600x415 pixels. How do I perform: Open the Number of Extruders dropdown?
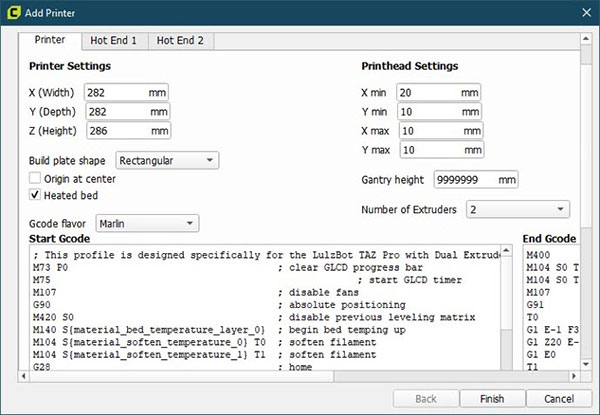pyautogui.click(x=517, y=210)
